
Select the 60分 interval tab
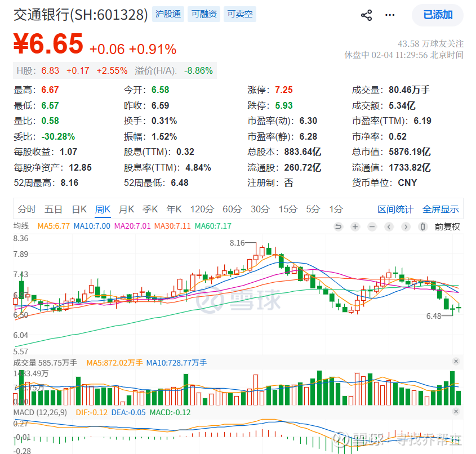[232, 209]
